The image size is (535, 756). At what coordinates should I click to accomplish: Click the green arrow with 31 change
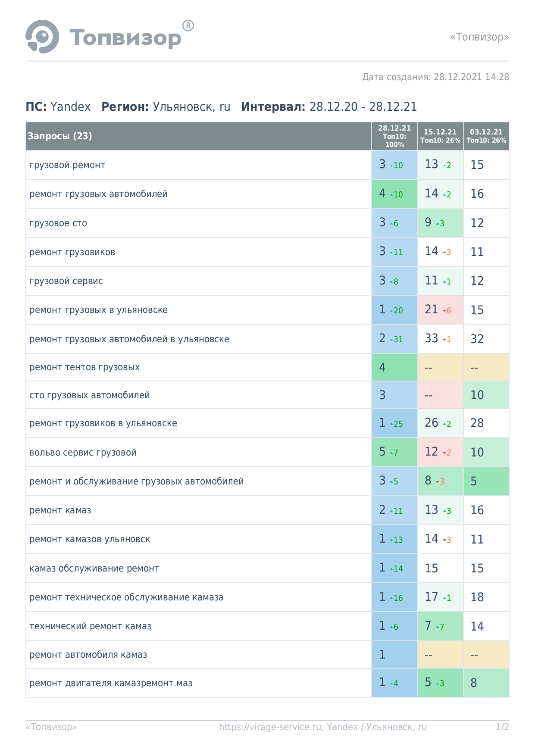[391, 340]
